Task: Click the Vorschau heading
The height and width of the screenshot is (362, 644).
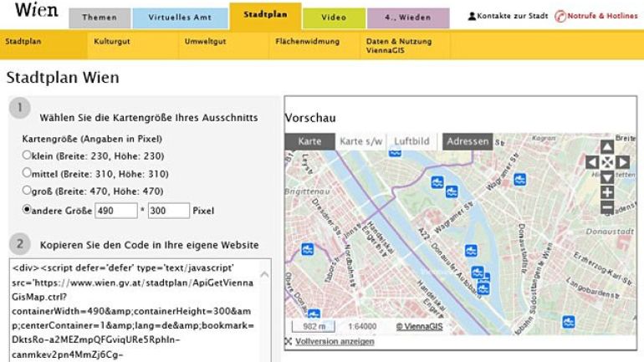Action: (x=310, y=118)
